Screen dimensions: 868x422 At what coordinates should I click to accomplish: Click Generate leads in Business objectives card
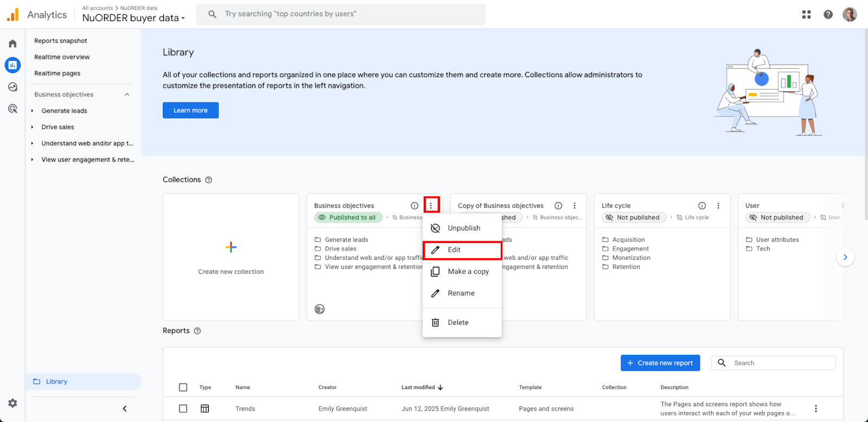click(347, 240)
